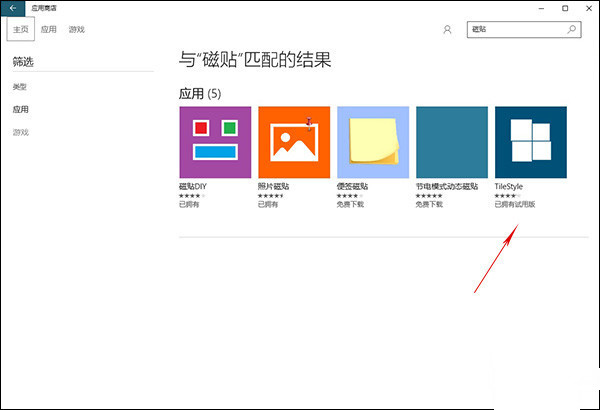
Task: Click 免费下载 under 便签磁贴
Action: click(x=350, y=204)
